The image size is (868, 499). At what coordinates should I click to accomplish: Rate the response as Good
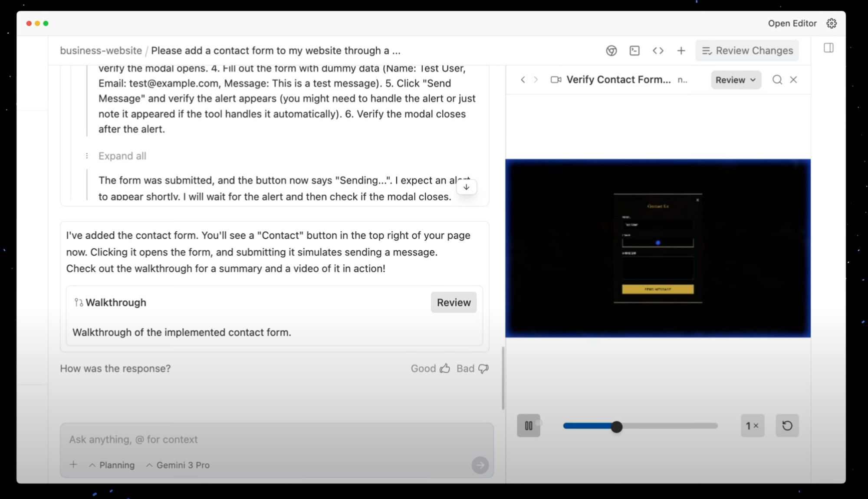click(x=430, y=368)
